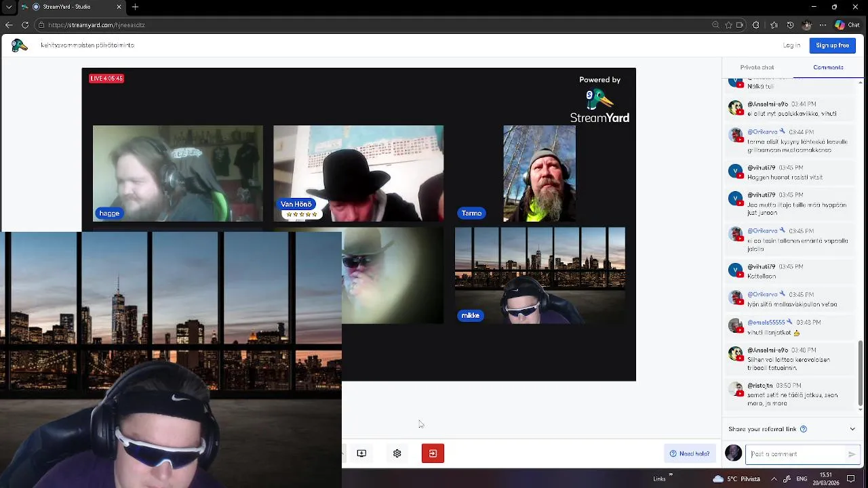Click the Van Hönö name label
Viewport: 868px width, 488px height.
pyautogui.click(x=296, y=204)
